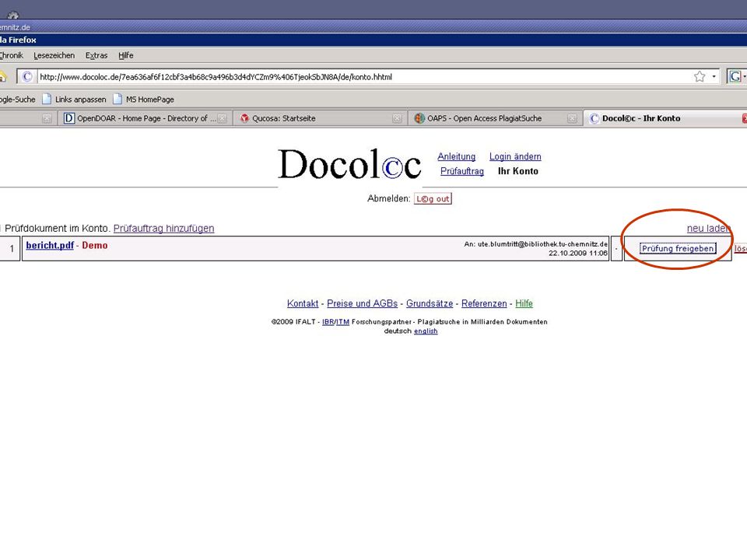Click the Qucosa tab favicon
Image resolution: width=747 pixels, height=560 pixels.
pos(244,118)
